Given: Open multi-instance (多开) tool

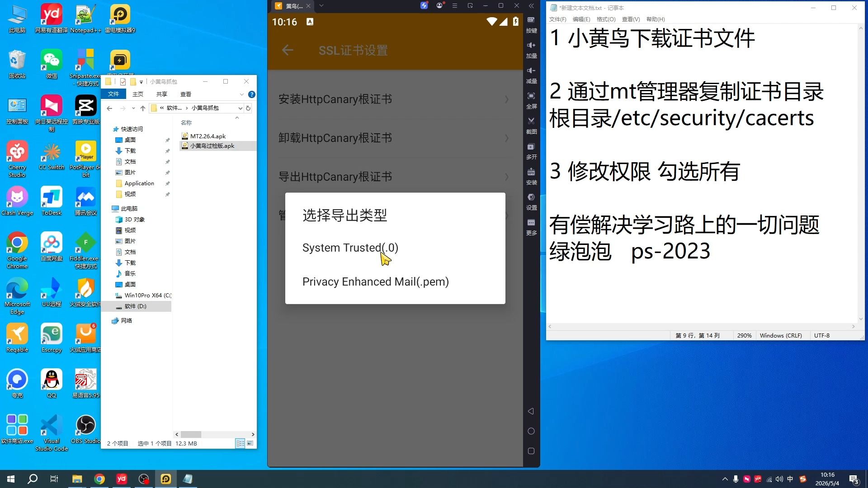Looking at the screenshot, I should tap(531, 146).
